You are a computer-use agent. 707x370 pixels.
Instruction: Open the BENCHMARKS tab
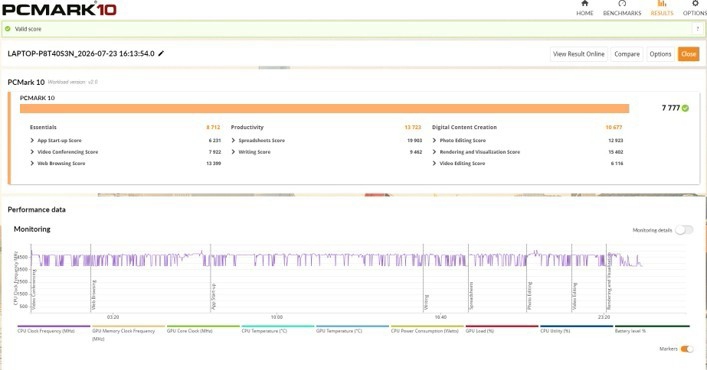(622, 8)
